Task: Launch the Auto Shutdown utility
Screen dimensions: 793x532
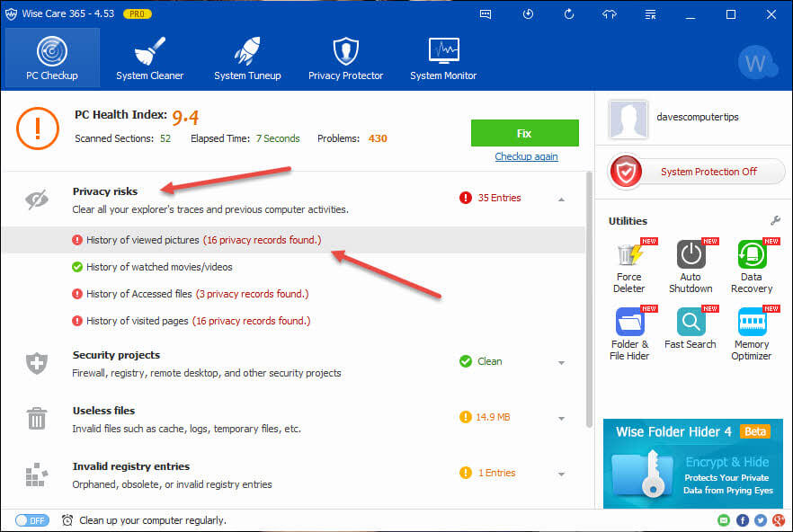Action: point(691,267)
